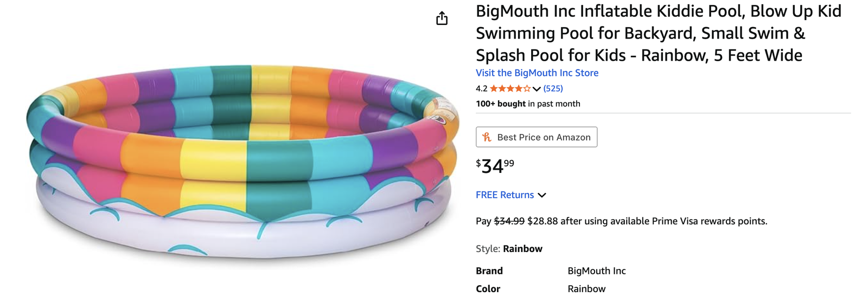
Task: Click the orange star rating icons
Action: pyautogui.click(x=510, y=88)
